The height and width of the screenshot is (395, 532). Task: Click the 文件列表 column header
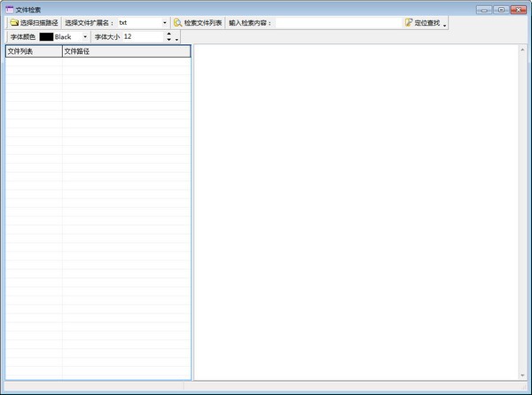coord(33,51)
